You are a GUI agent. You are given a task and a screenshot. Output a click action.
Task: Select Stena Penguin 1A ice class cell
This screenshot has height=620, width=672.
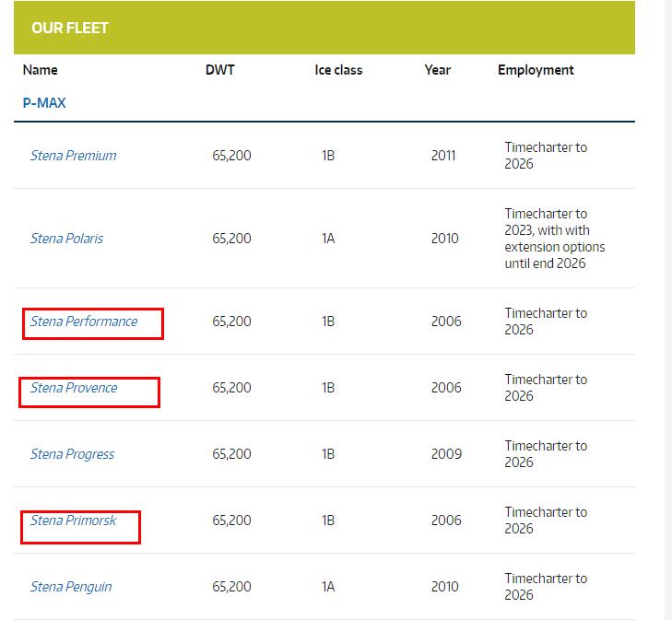coord(328,587)
